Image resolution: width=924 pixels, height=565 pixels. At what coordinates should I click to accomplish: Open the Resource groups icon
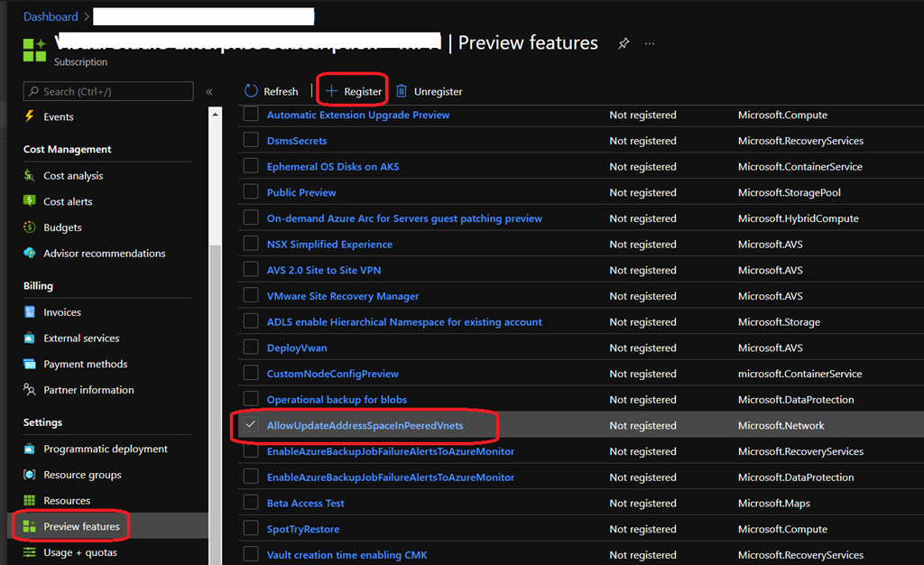[30, 475]
